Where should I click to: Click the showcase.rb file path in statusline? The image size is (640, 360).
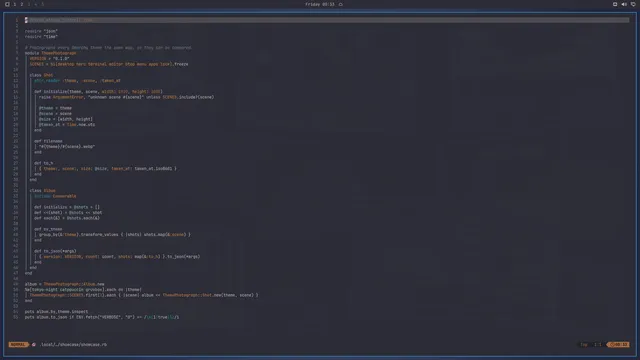coord(73,344)
